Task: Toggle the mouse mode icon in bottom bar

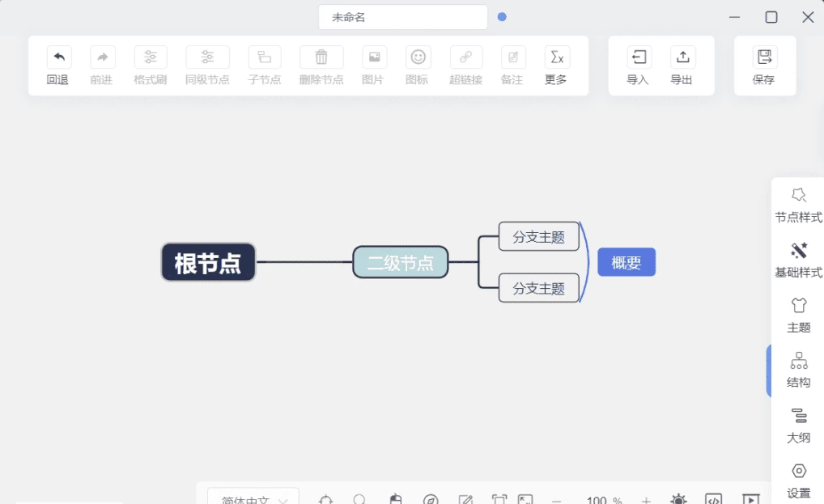Action: click(396, 500)
